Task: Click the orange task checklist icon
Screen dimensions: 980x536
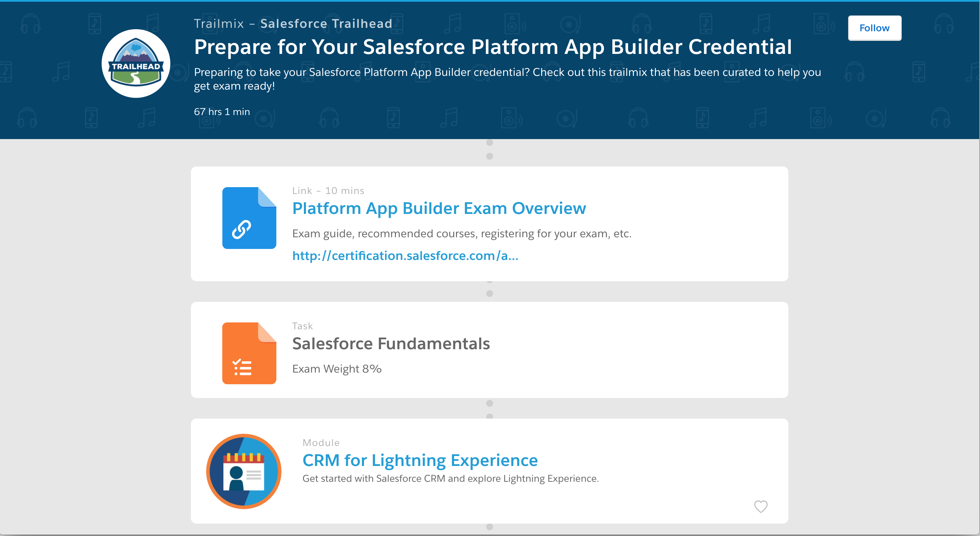Action: click(x=249, y=353)
